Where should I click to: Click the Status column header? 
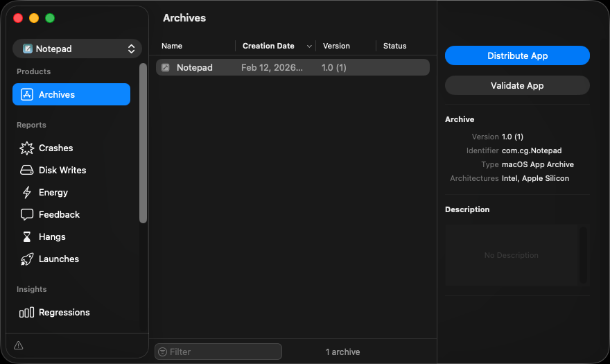click(394, 46)
